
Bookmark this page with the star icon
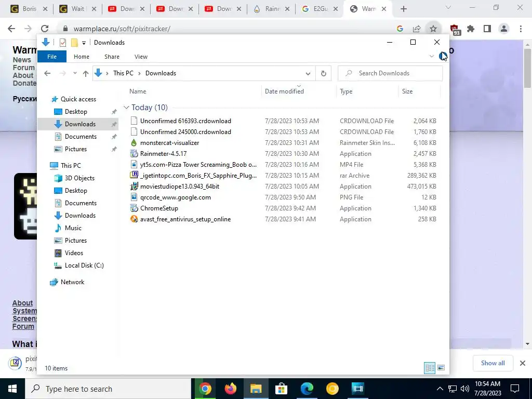(x=433, y=29)
